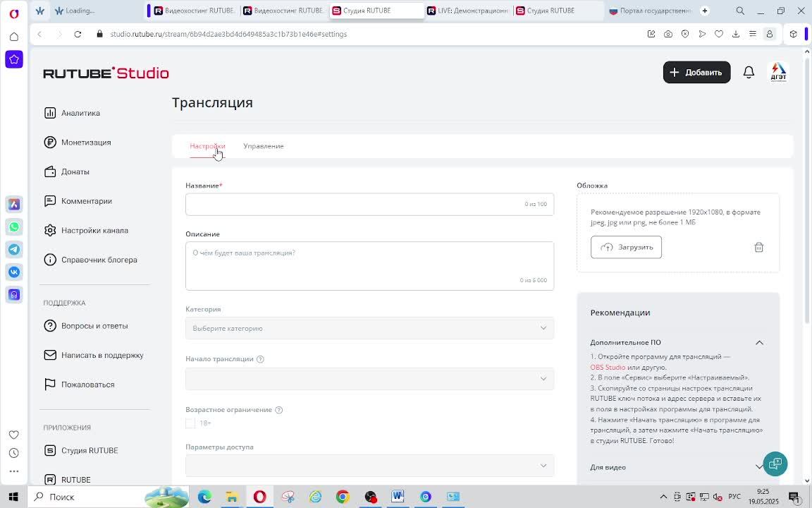812x508 pixels.
Task: Open Opera sidebar VK icon
Action: (x=14, y=272)
